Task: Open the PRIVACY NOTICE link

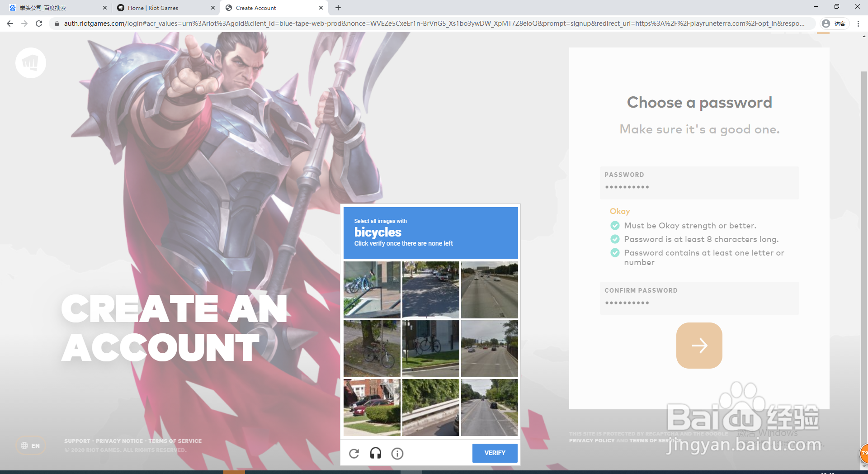Action: point(119,441)
